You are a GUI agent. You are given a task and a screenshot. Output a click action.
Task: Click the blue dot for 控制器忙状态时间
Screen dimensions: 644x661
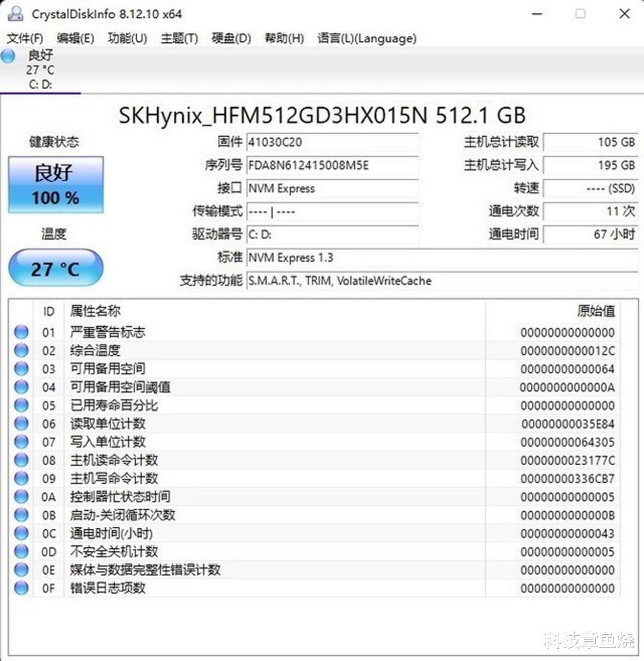pyautogui.click(x=20, y=497)
